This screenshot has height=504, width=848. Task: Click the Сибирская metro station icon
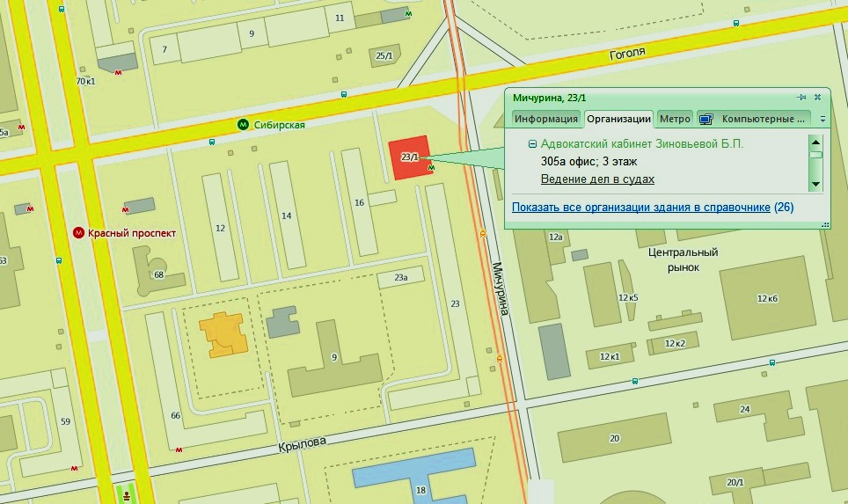pos(243,125)
